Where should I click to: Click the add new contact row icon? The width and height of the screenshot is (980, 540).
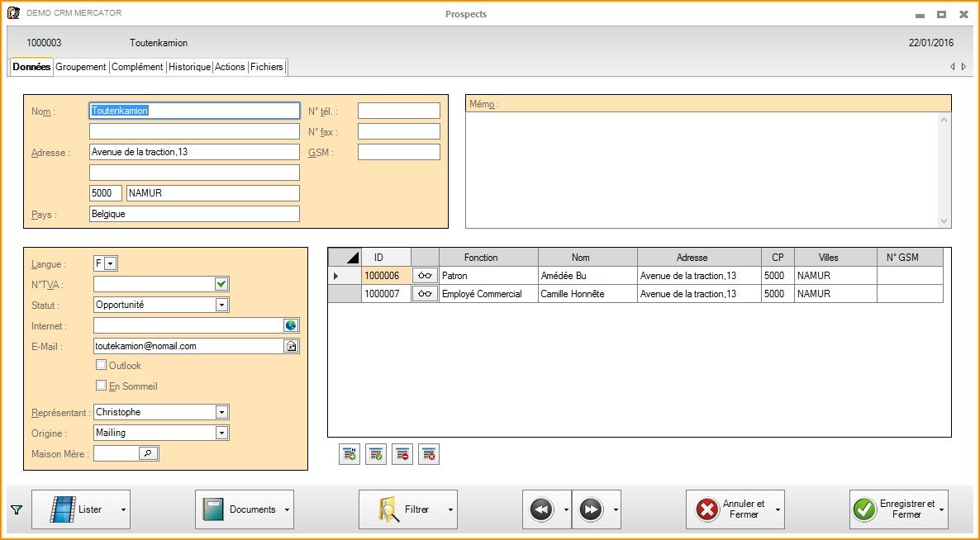click(x=350, y=453)
